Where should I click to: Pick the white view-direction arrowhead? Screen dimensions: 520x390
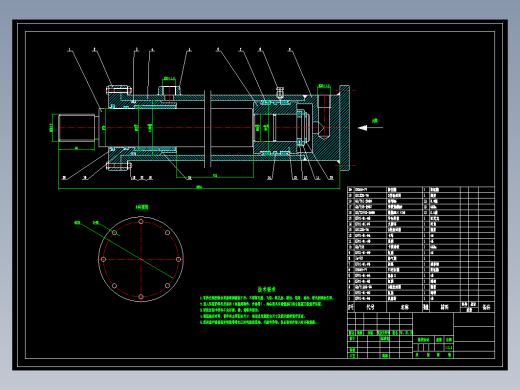362,128
